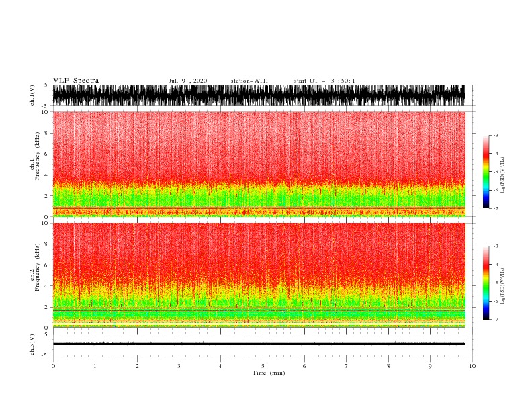Click the "-3" tick on ch.1 color bar
The image size is (532, 411).
[x=495, y=135]
